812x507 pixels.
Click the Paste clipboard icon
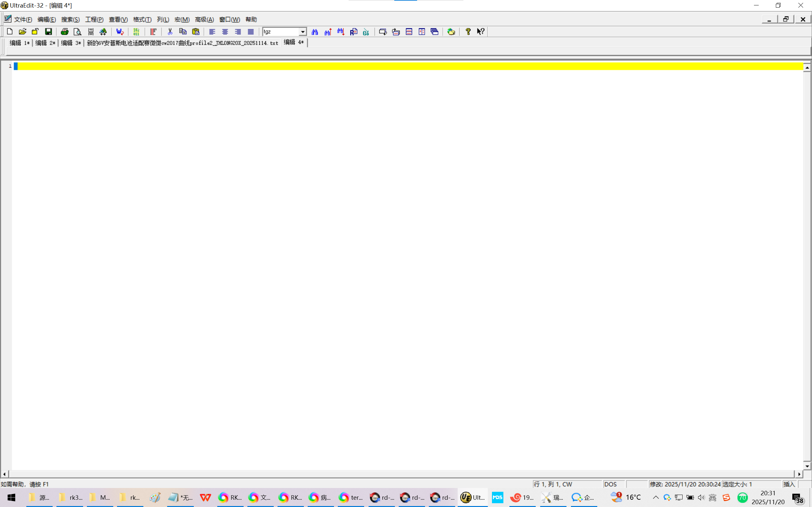coord(196,31)
